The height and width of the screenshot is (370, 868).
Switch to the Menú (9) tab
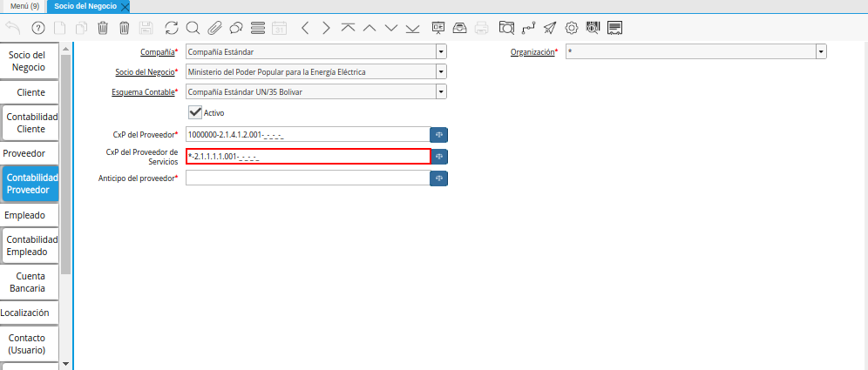pyautogui.click(x=24, y=6)
